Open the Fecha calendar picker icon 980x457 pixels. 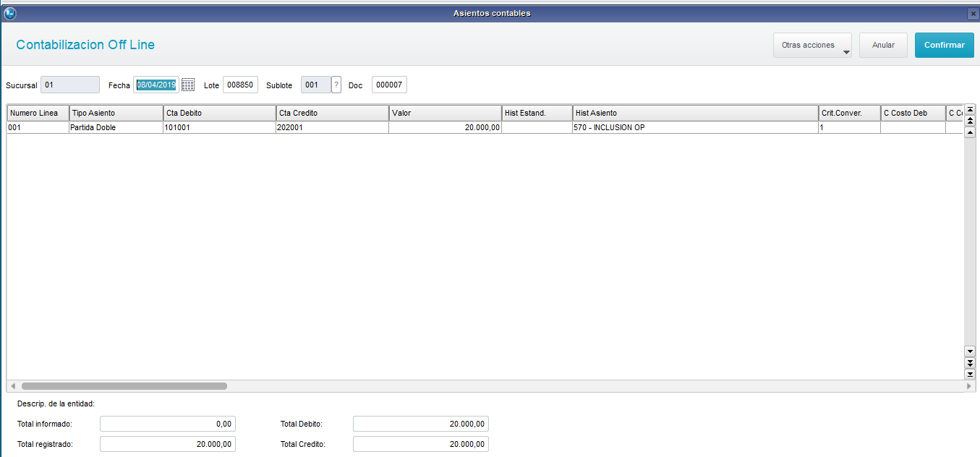(x=188, y=85)
